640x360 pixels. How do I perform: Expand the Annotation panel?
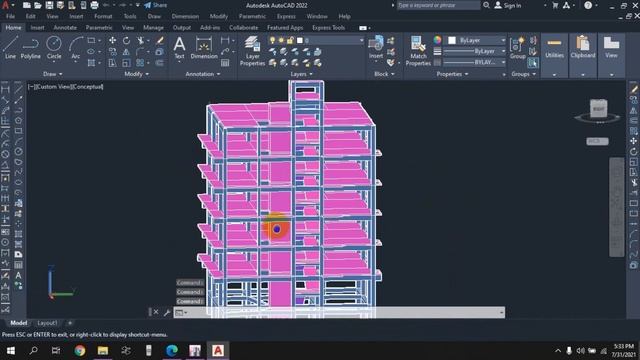pos(202,74)
